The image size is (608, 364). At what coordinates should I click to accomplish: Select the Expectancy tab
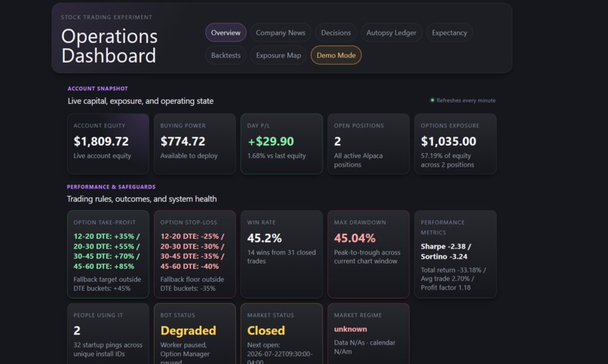click(450, 33)
